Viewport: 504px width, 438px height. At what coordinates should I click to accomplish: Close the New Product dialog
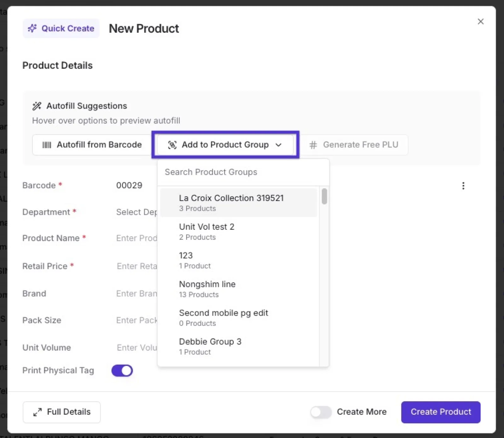click(480, 21)
